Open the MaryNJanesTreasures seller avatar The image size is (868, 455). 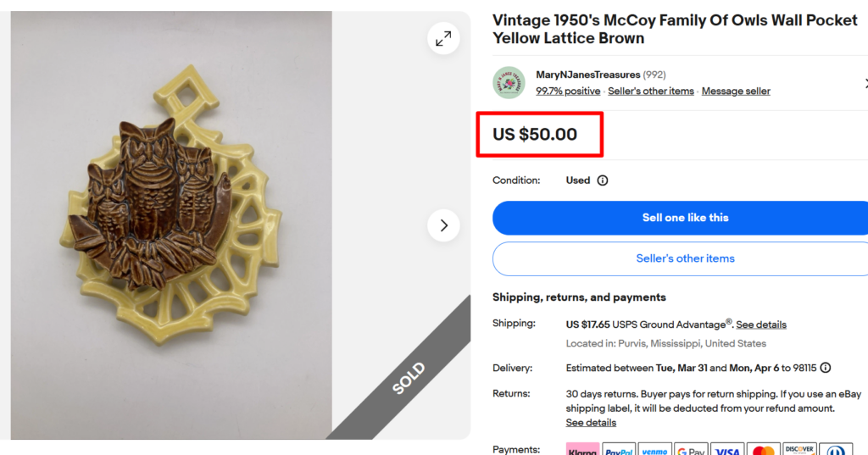pyautogui.click(x=509, y=82)
